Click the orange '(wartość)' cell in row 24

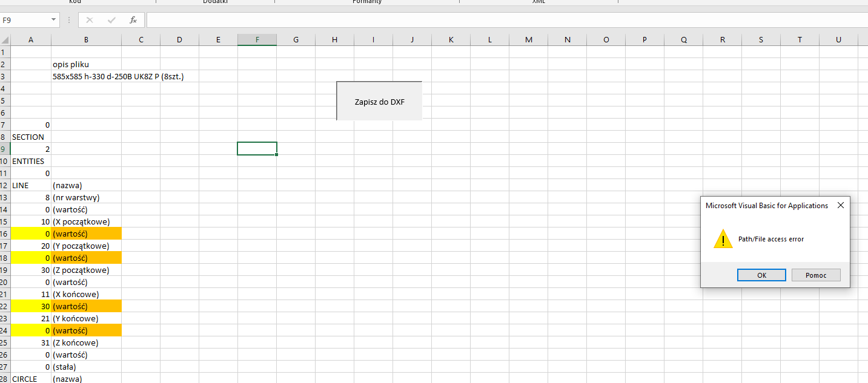coord(86,330)
